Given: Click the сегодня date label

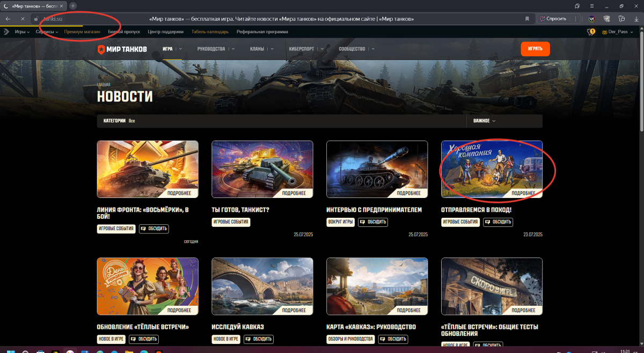Looking at the screenshot, I should click(x=191, y=241).
